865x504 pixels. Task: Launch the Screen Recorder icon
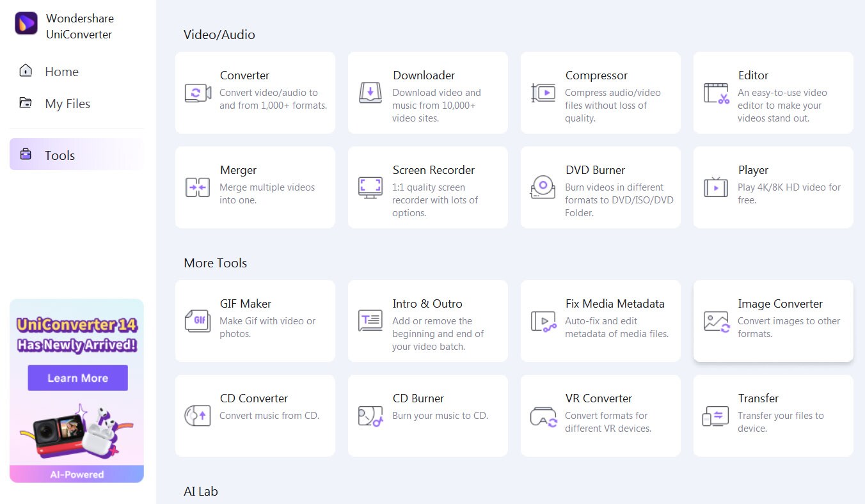pos(370,187)
